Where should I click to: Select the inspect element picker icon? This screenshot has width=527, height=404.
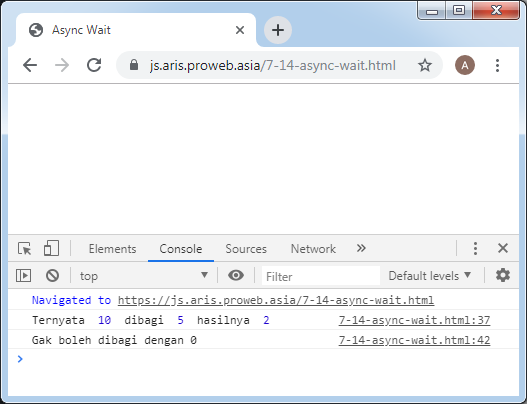24,249
